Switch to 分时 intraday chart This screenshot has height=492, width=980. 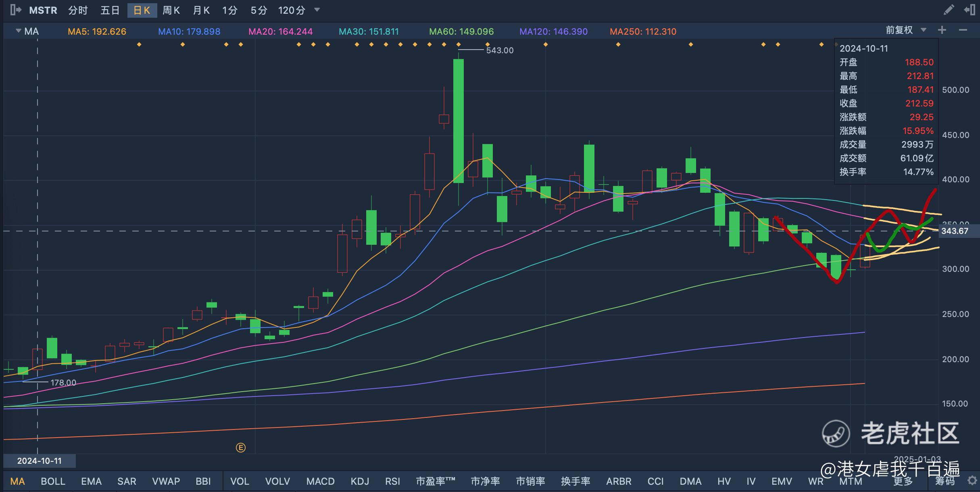pos(78,10)
